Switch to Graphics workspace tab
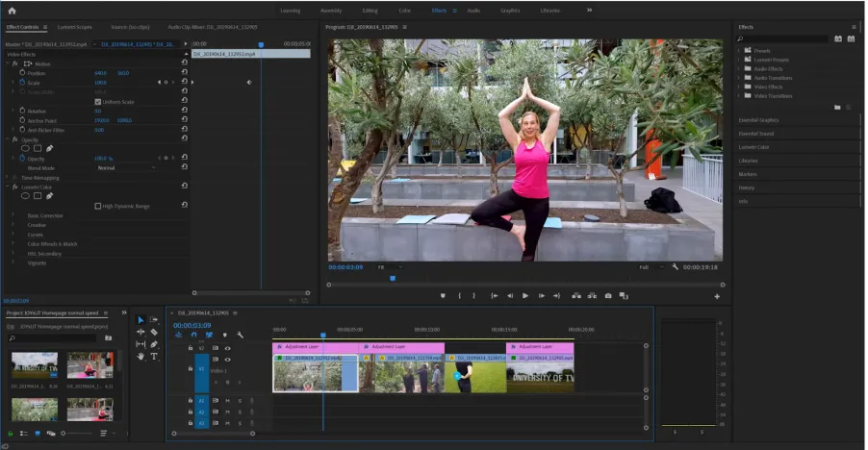This screenshot has width=868, height=450. coord(510,11)
